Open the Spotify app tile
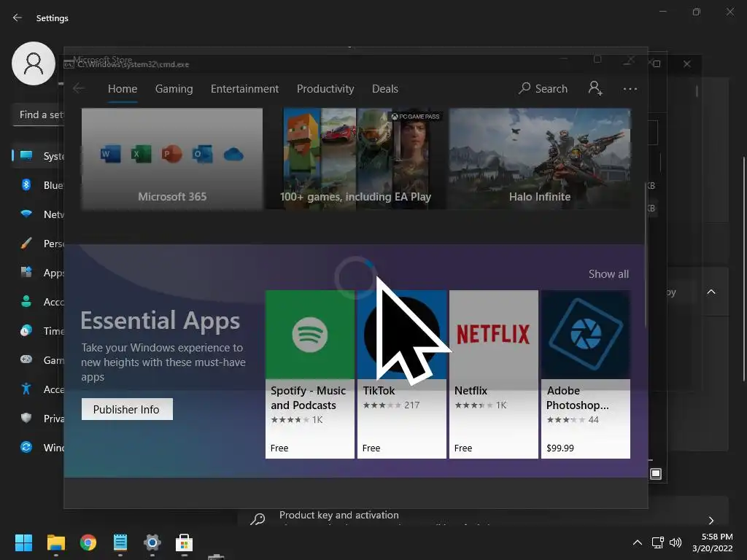Screen dimensions: 747x560 (x=309, y=374)
